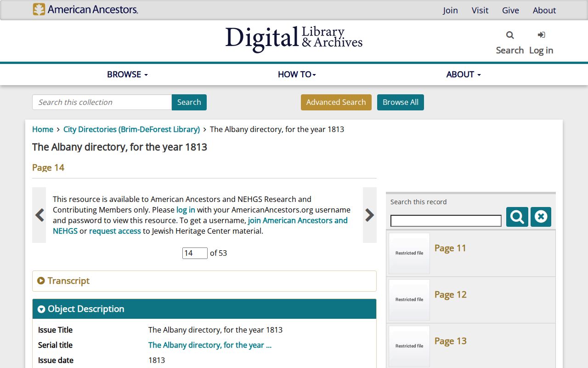Click the Search label in header
This screenshot has width=588, height=368.
click(x=510, y=50)
